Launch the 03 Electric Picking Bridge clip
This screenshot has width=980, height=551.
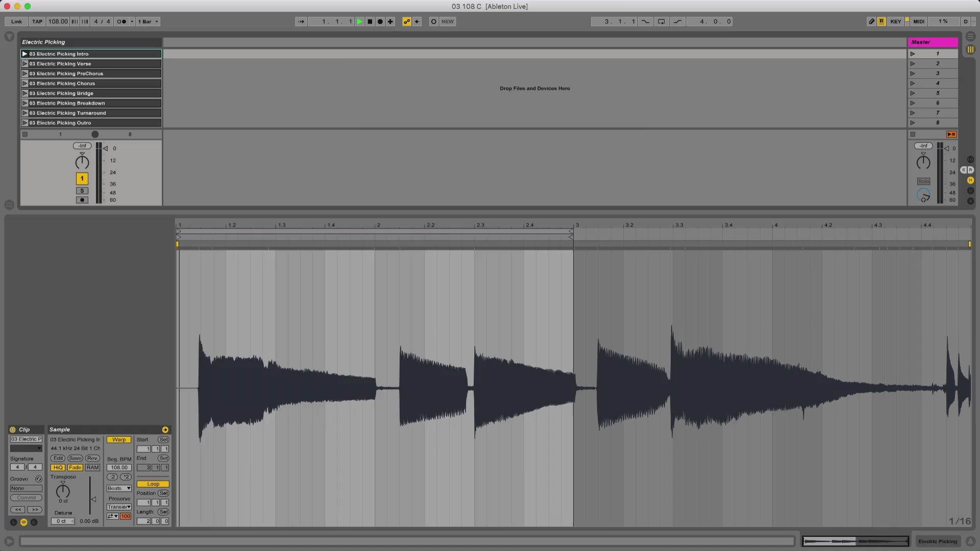coord(24,93)
